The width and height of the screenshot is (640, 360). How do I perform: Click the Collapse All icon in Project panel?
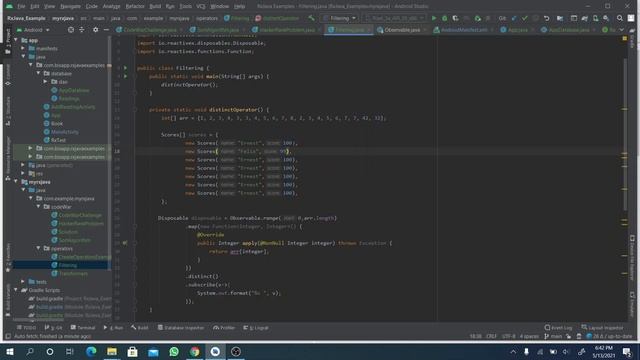82,30
